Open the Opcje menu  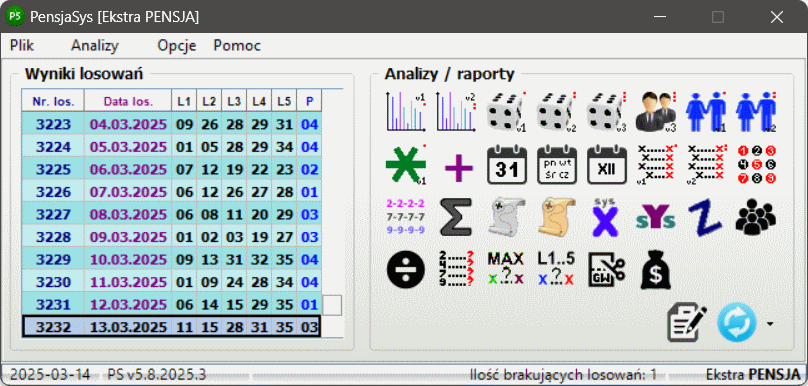click(177, 45)
